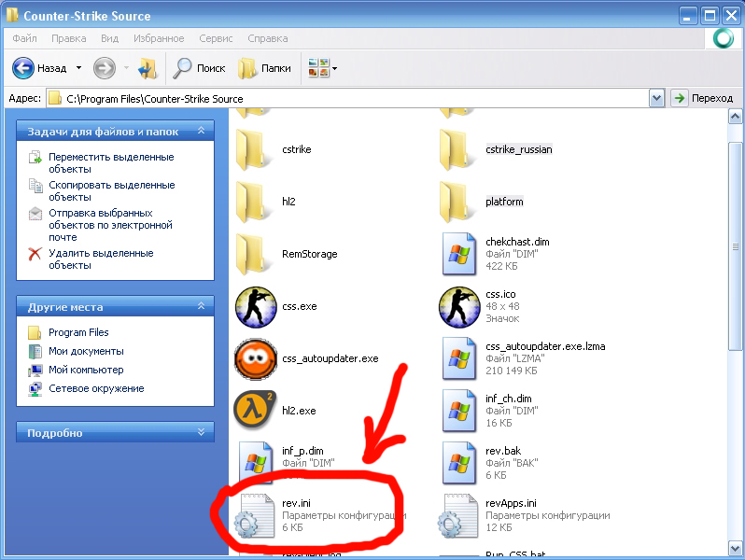Click Отправка выбранных объектов по электронной почте

(x=110, y=225)
